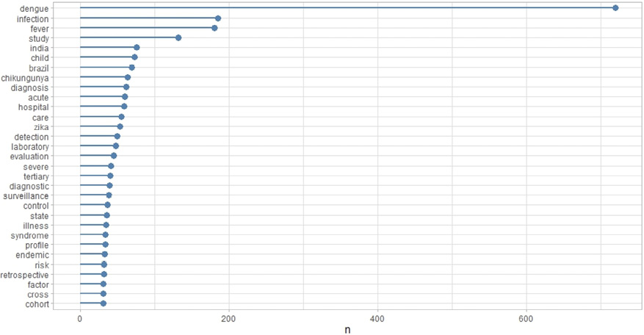Click the x-axis title 'n'
The width and height of the screenshot is (644, 335).
coord(347,330)
